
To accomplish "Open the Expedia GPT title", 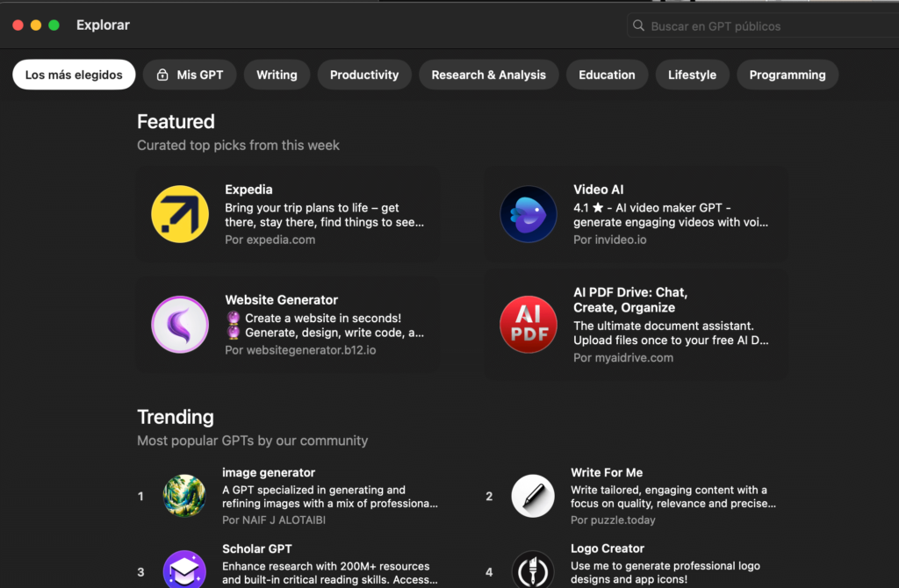I will point(248,190).
